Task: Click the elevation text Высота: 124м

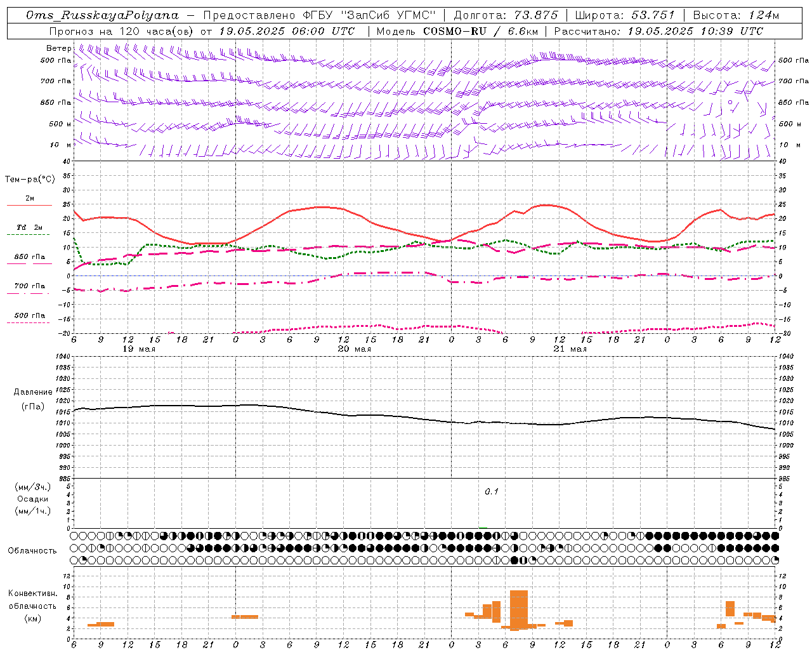Action: (736, 15)
